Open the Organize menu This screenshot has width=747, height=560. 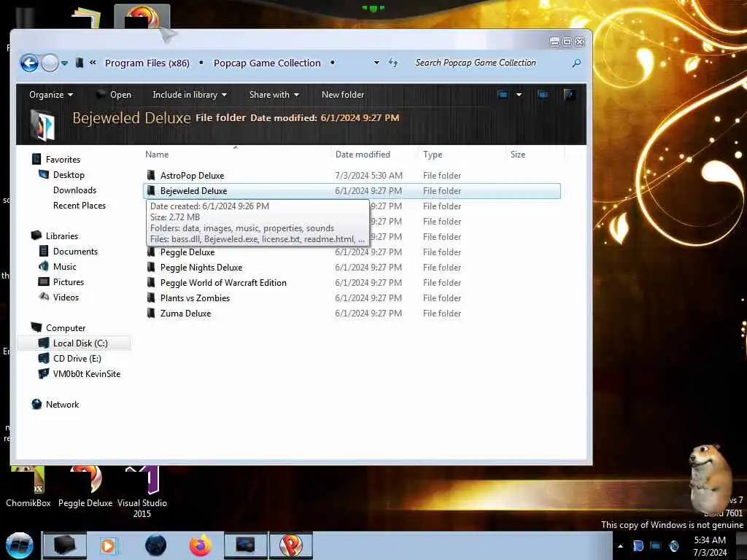click(x=51, y=95)
